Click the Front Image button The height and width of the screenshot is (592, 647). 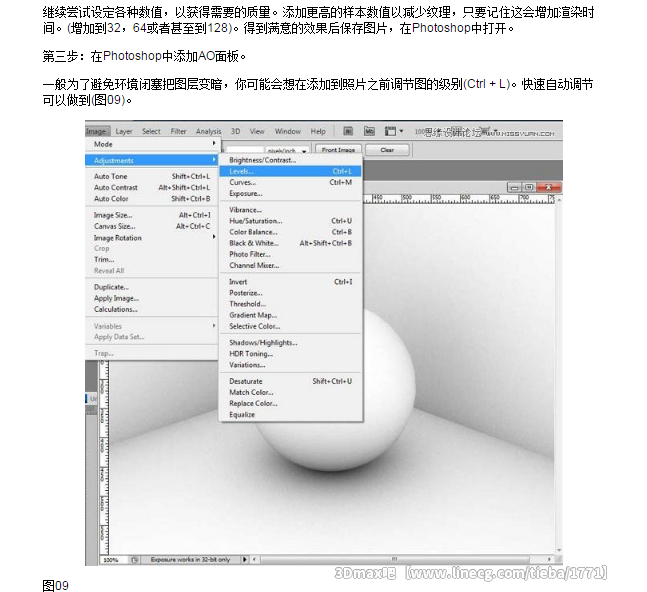click(x=338, y=149)
